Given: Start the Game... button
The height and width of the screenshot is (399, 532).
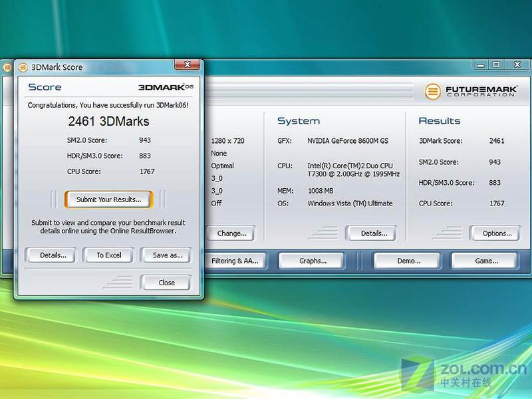Looking at the screenshot, I should coord(486,261).
